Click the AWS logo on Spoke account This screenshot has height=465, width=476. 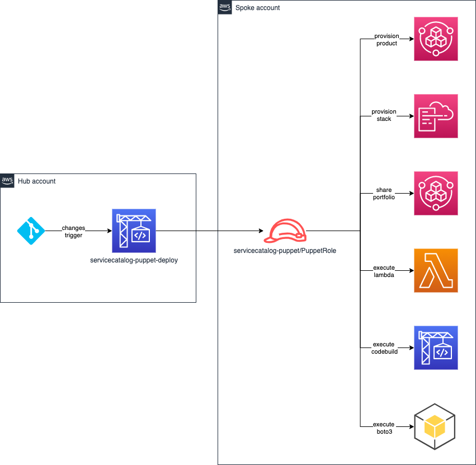point(225,7)
